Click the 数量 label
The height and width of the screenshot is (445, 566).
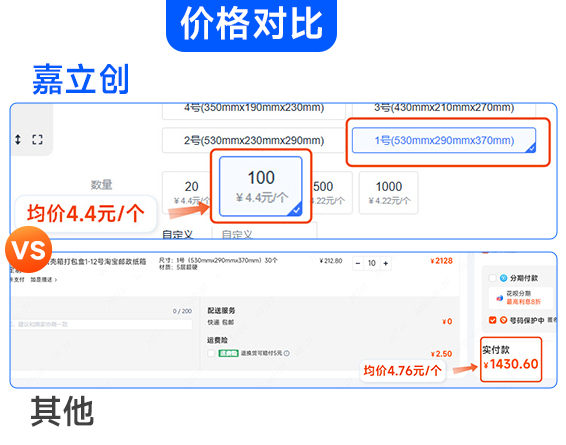click(x=101, y=185)
